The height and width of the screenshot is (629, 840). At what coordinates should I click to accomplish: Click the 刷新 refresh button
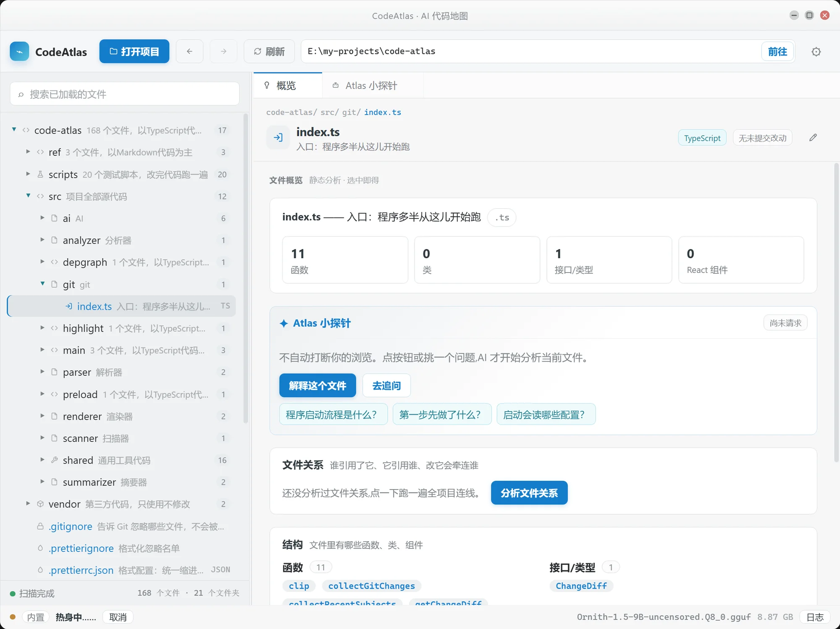point(269,51)
